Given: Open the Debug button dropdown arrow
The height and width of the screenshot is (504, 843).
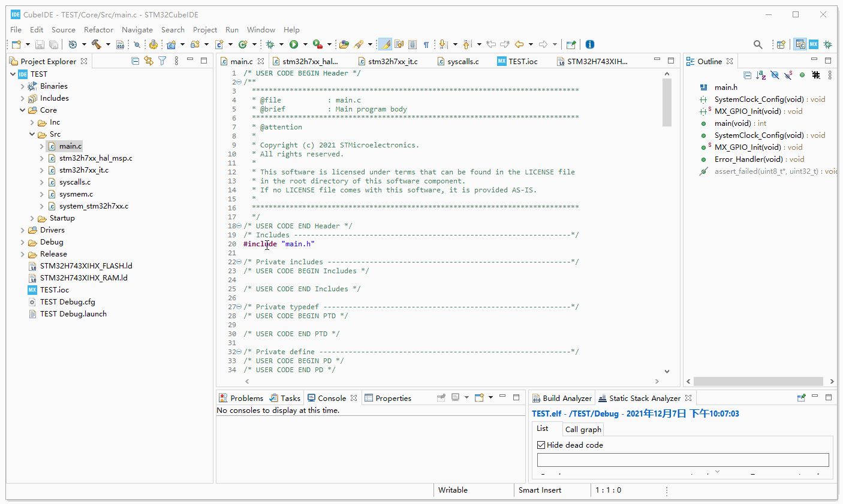Looking at the screenshot, I should click(x=281, y=44).
